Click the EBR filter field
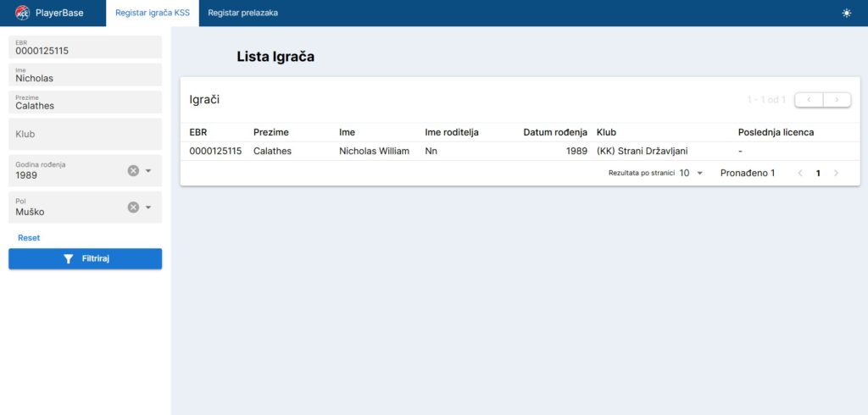Image resolution: width=868 pixels, height=415 pixels. point(85,47)
